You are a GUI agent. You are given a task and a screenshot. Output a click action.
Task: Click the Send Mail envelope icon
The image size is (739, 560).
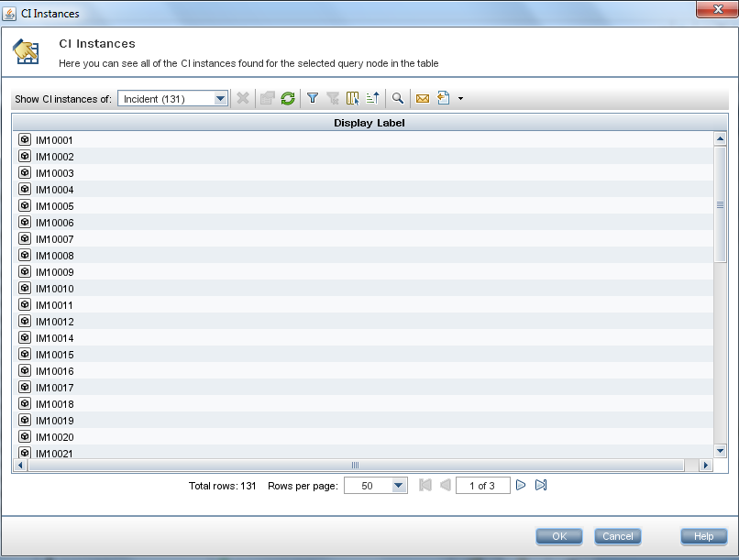423,98
